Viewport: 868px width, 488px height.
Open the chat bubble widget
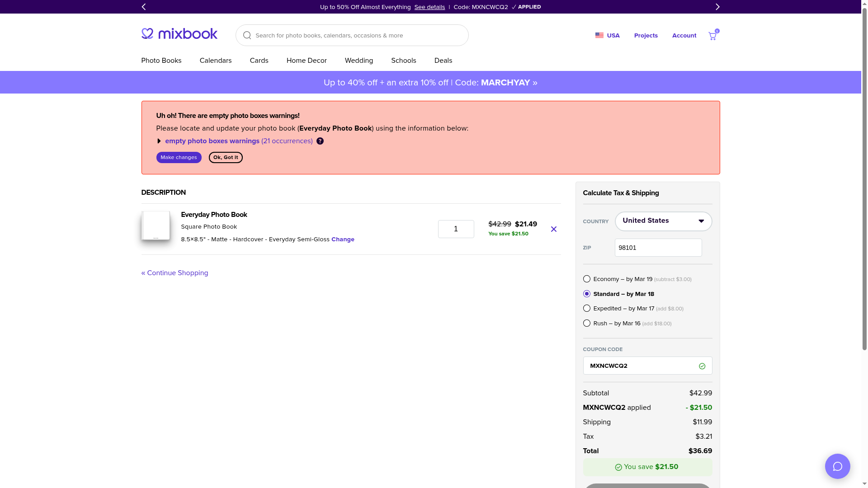[837, 466]
